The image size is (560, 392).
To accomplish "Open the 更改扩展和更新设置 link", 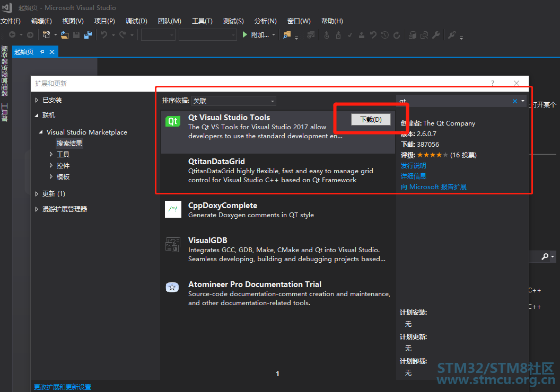I will tap(63, 387).
